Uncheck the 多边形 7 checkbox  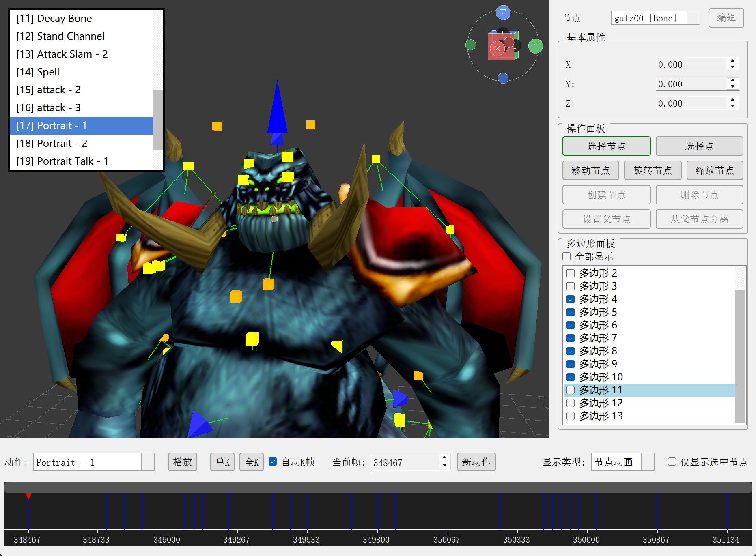(571, 338)
